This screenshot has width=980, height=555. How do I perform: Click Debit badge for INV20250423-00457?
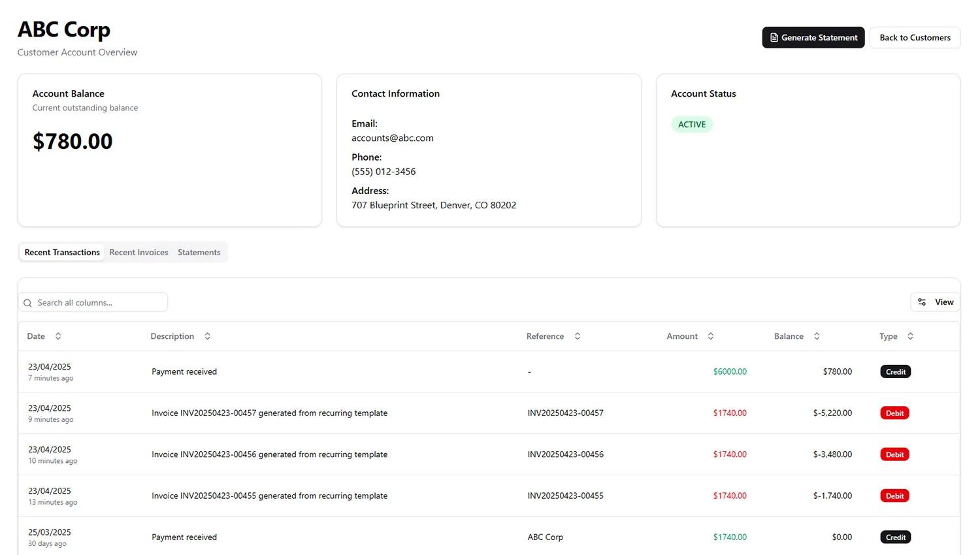coord(895,413)
